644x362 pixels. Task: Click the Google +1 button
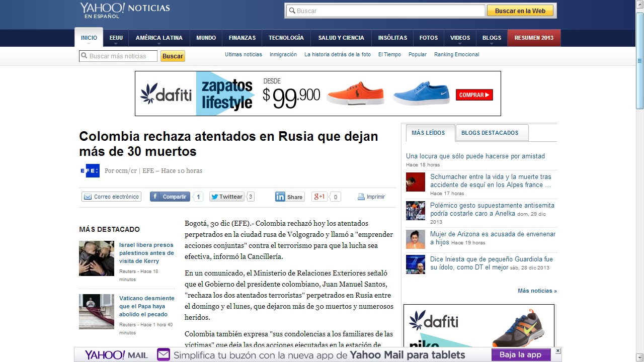[x=320, y=197]
